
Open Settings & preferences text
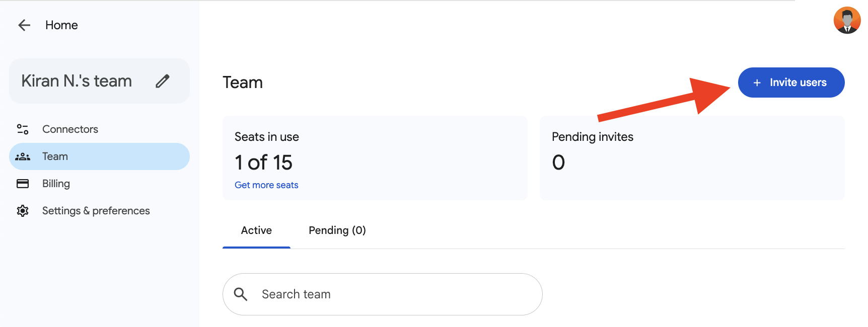96,211
